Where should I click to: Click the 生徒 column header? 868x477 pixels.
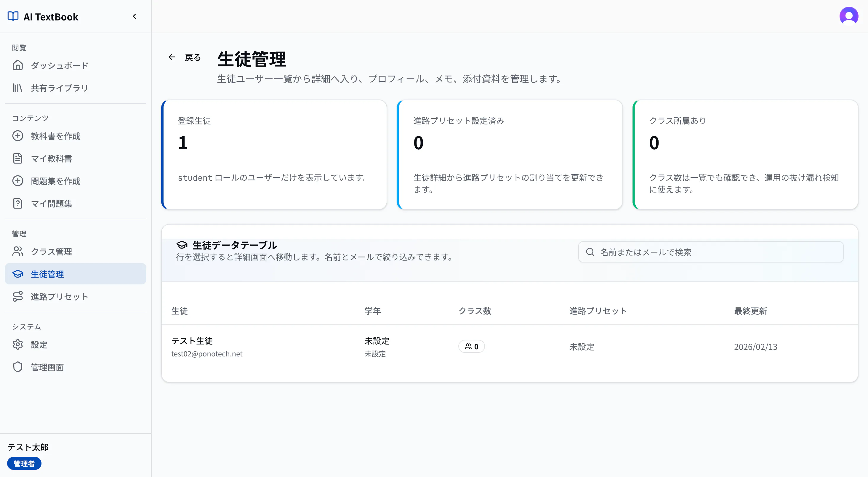[180, 311]
